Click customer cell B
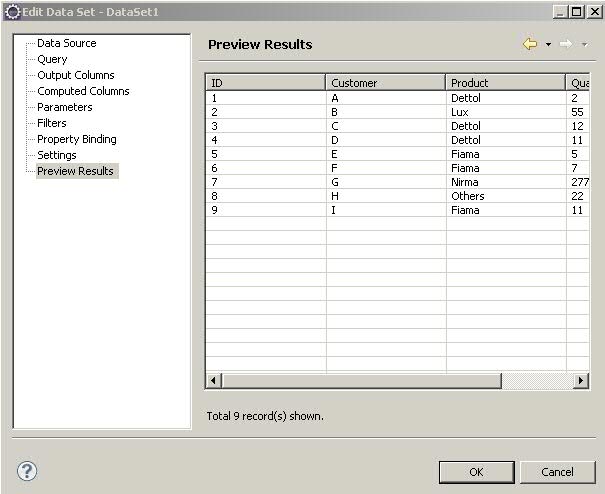 pos(385,112)
